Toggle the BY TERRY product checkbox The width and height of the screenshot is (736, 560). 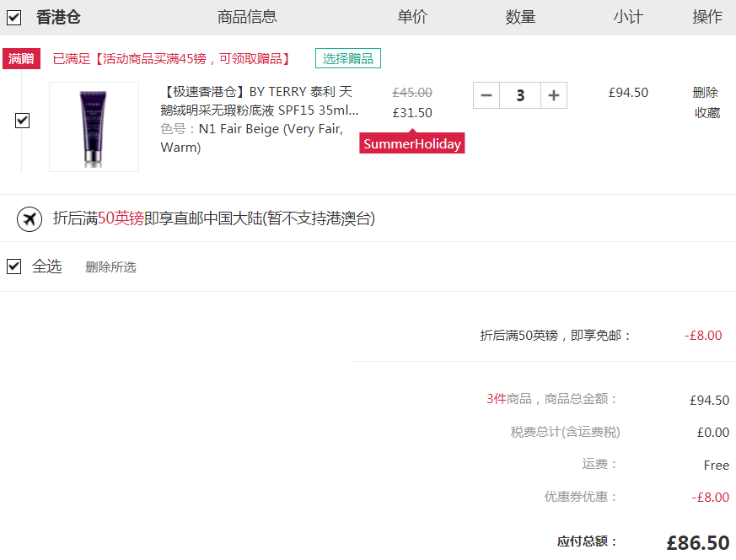22,120
